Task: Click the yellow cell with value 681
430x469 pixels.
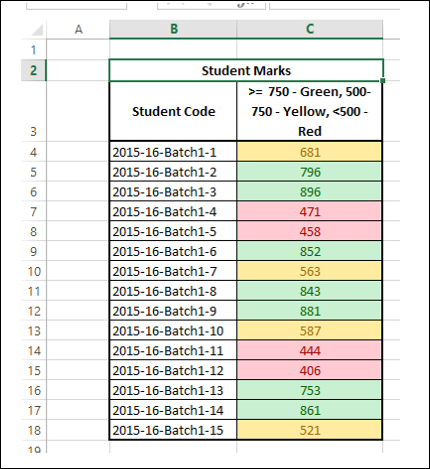Action: pyautogui.click(x=309, y=152)
